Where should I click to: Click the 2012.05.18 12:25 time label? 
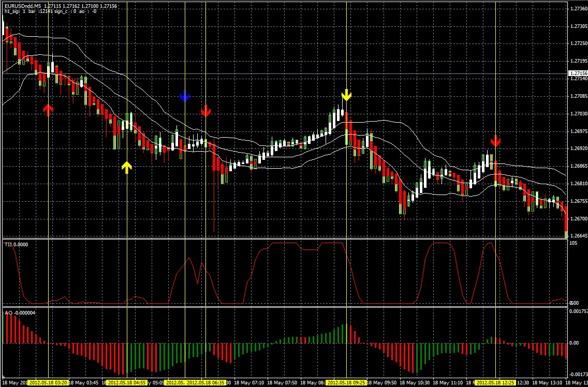495,383
